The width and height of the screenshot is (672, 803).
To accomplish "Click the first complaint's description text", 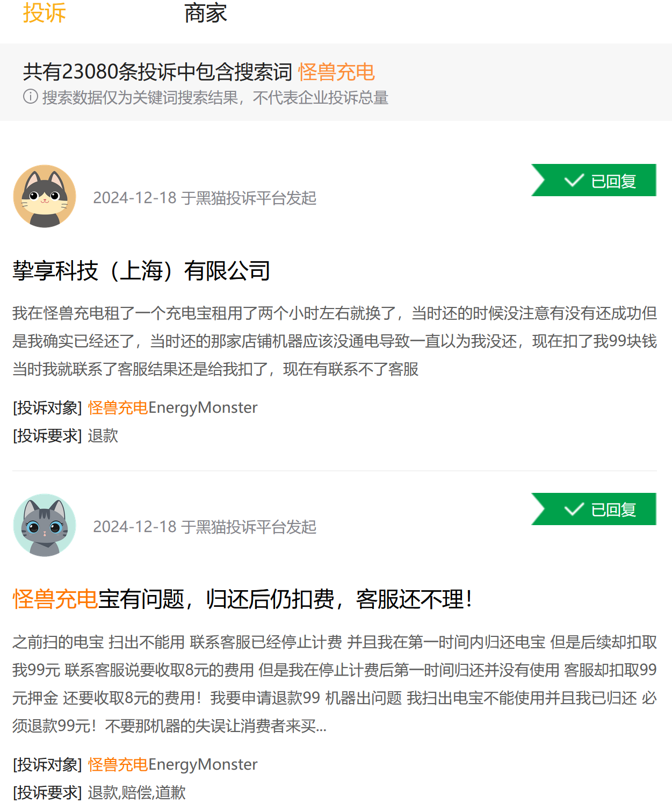I will coord(335,341).
